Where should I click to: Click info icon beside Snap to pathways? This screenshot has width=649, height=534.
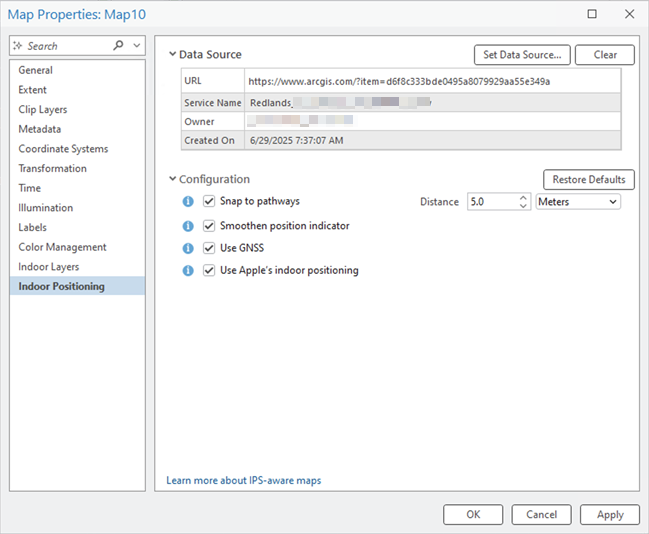[188, 202]
